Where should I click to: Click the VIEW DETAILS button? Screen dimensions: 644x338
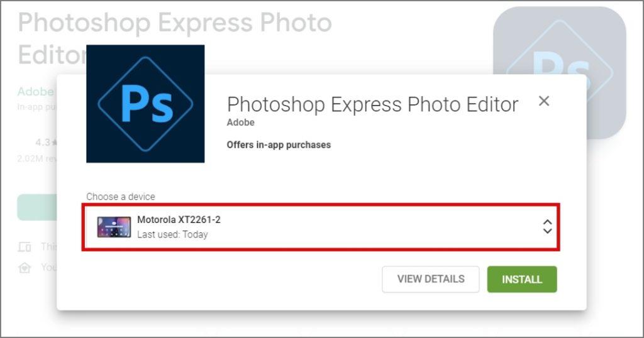point(431,280)
